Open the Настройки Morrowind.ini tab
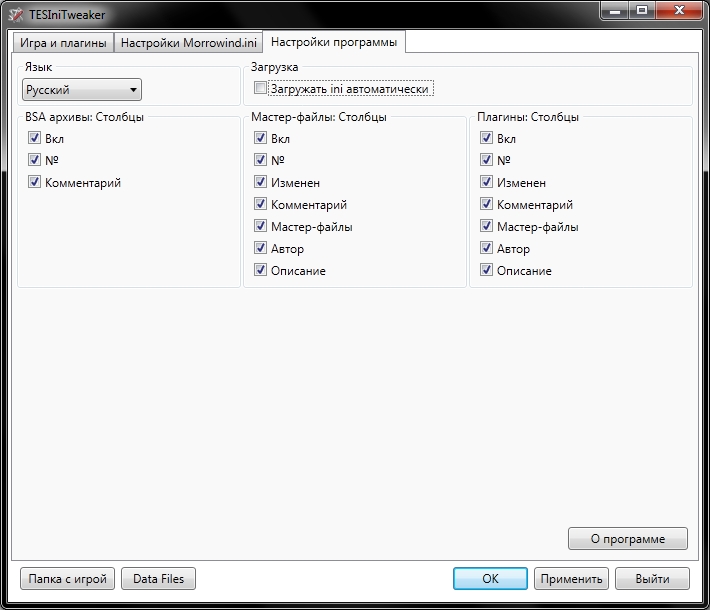Image resolution: width=710 pixels, height=610 pixels. point(189,43)
